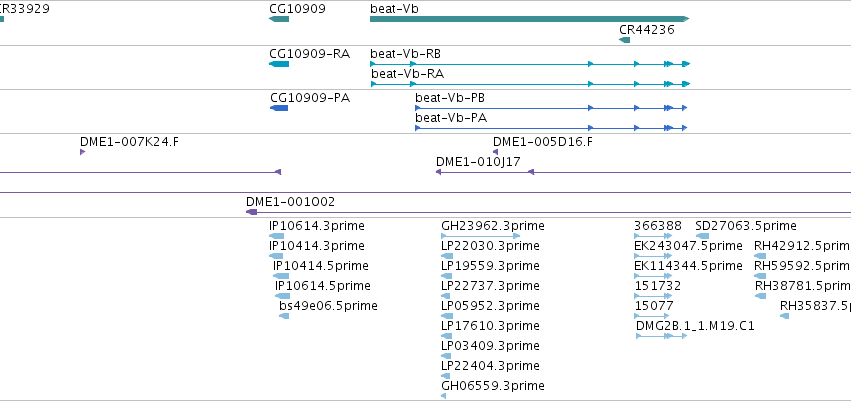Select the GH23962.3prime EST feature line

481,236
